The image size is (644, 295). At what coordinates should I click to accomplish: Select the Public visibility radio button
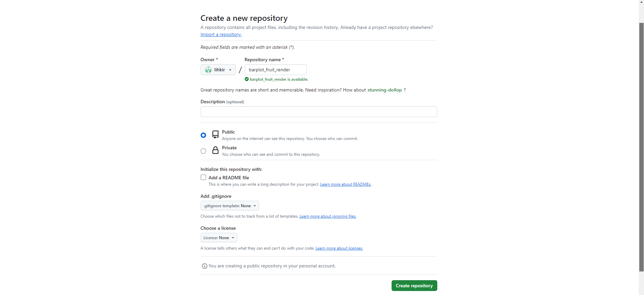[203, 135]
